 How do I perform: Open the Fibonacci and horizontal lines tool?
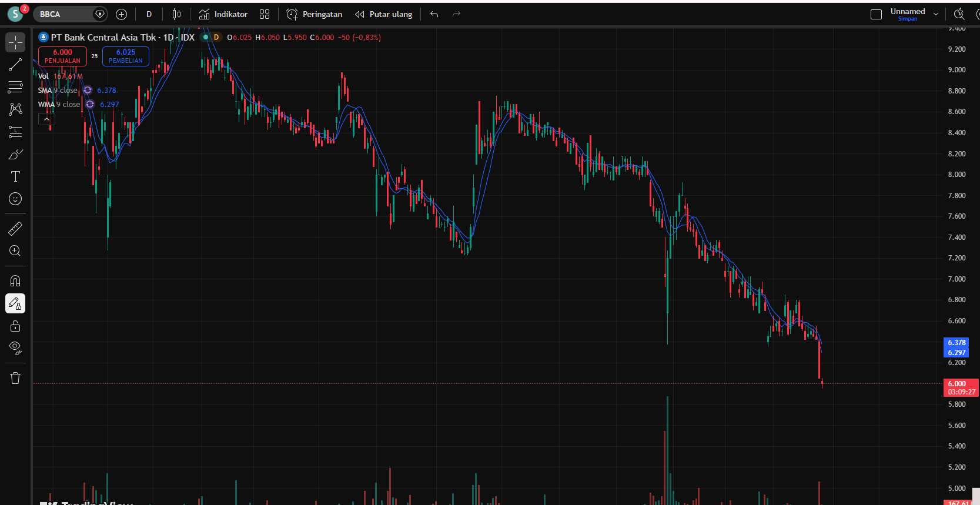point(15,87)
